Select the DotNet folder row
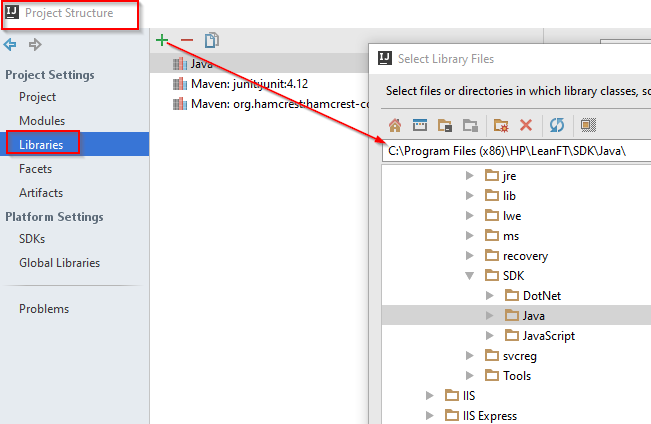Screen dimensions: 651x424 tap(516, 296)
